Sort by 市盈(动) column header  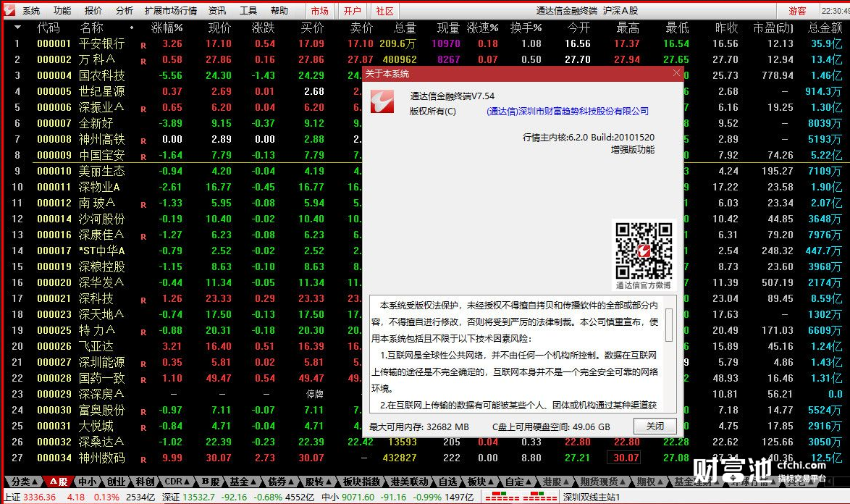pos(773,28)
